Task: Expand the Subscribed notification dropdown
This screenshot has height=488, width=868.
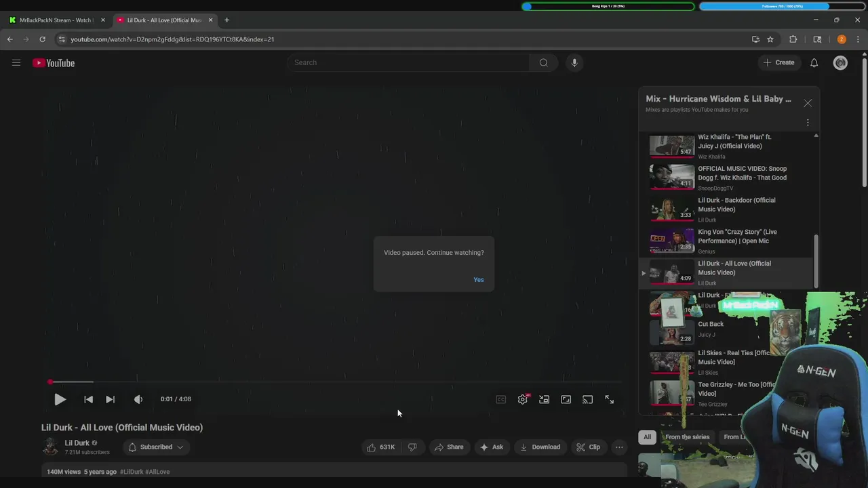Action: coord(156,447)
